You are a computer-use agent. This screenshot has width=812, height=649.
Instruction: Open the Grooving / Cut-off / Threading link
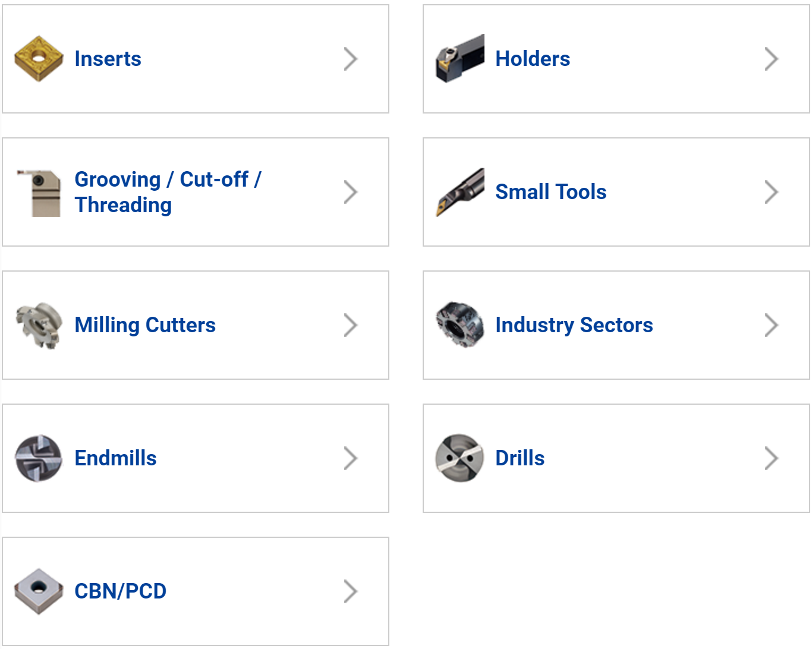pyautogui.click(x=168, y=192)
